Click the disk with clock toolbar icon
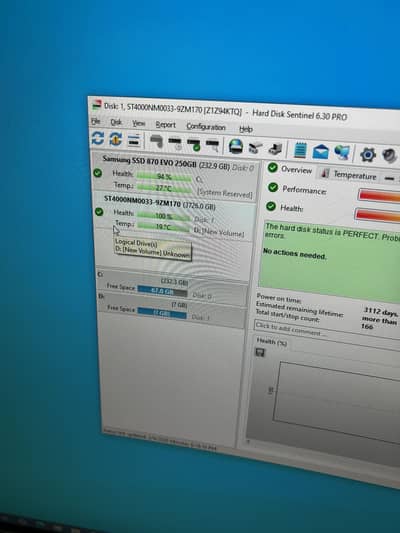 (175, 143)
